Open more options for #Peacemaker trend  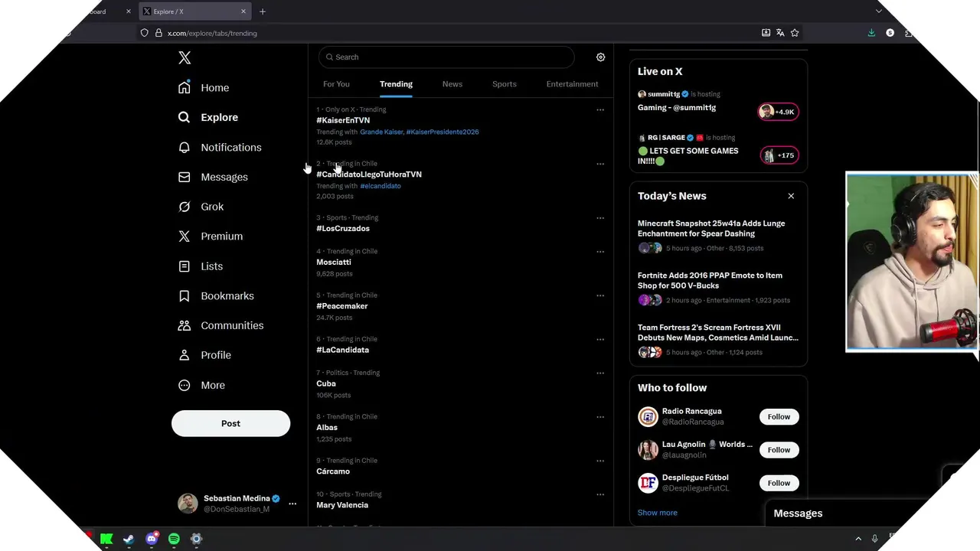600,295
